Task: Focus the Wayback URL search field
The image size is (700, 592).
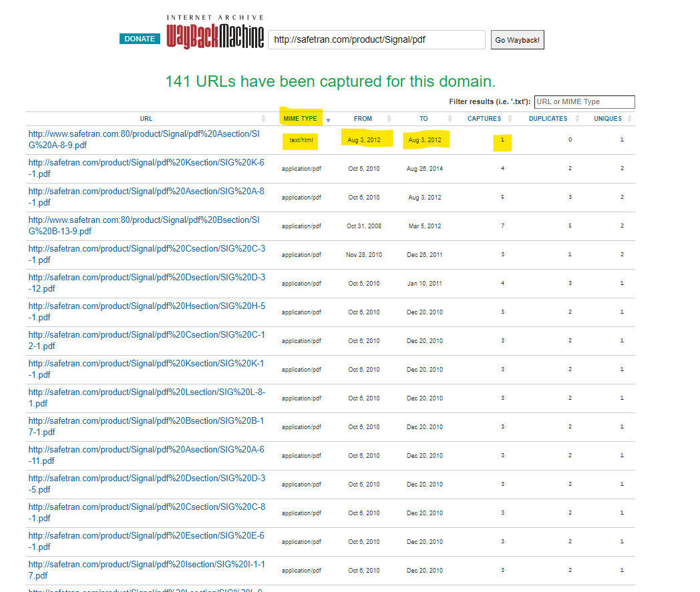Action: 376,39
